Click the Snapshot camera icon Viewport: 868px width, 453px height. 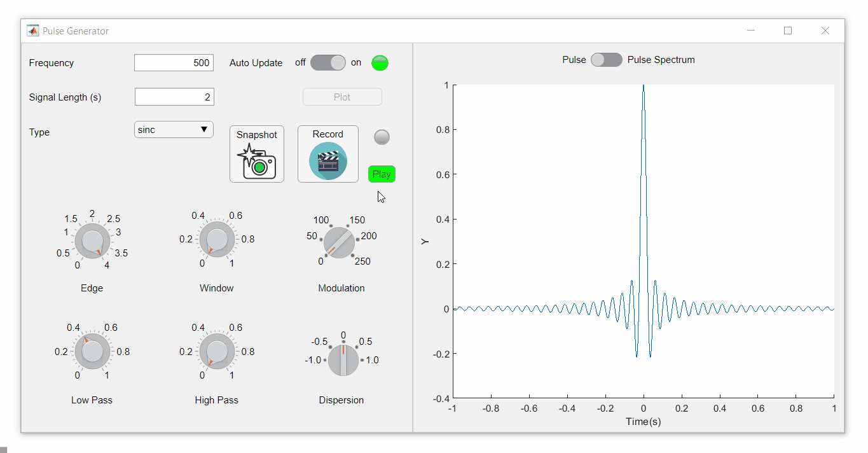click(257, 162)
